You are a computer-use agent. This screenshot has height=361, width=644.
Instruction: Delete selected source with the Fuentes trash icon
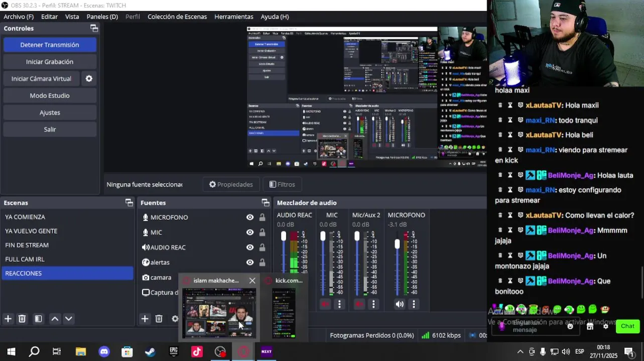click(159, 319)
